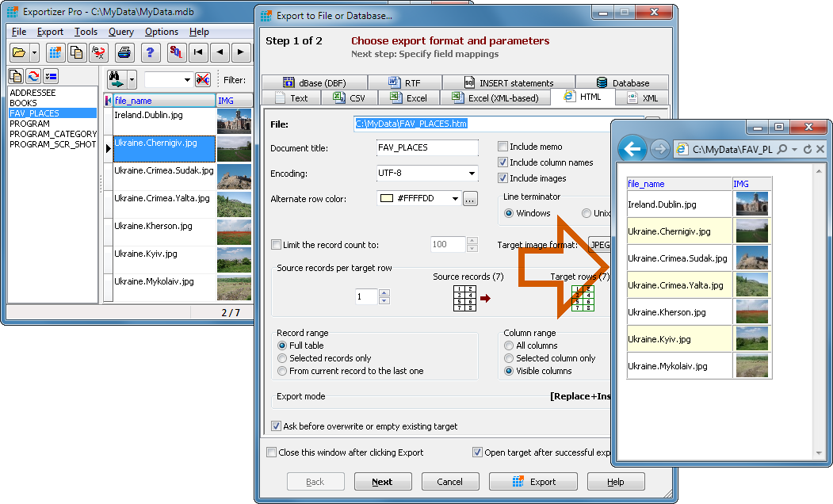Click the Copy to clipboard icon in main toolbar
This screenshot has height=504, width=833.
pos(77,52)
